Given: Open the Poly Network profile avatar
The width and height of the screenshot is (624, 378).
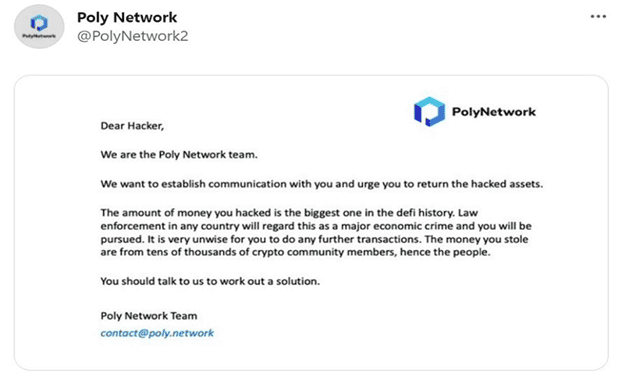Looking at the screenshot, I should tap(39, 27).
